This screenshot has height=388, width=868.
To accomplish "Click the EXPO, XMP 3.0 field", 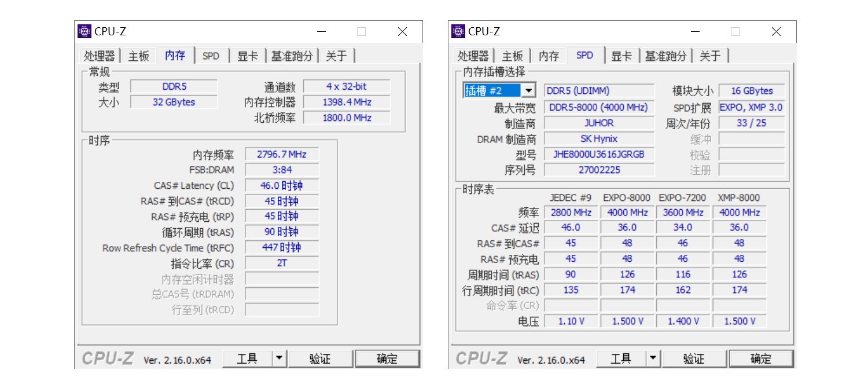I will 752,108.
